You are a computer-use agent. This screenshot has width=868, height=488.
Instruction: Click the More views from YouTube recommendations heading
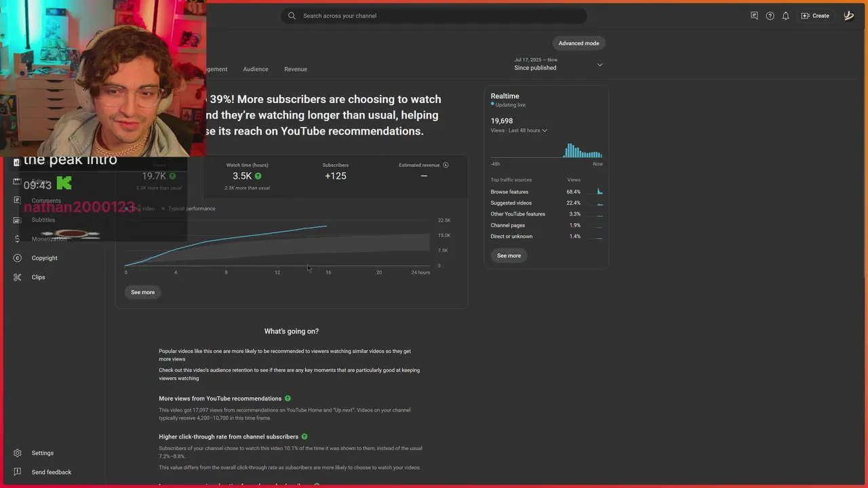tap(220, 399)
